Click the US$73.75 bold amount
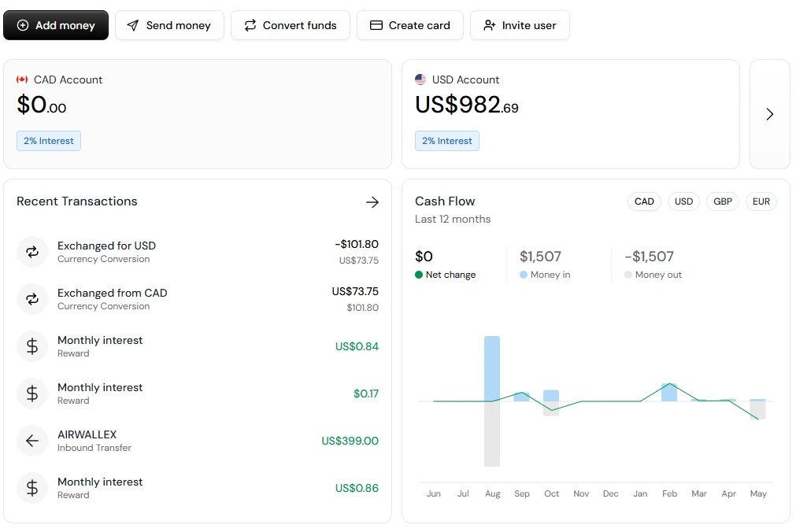The height and width of the screenshot is (532, 796). (355, 291)
